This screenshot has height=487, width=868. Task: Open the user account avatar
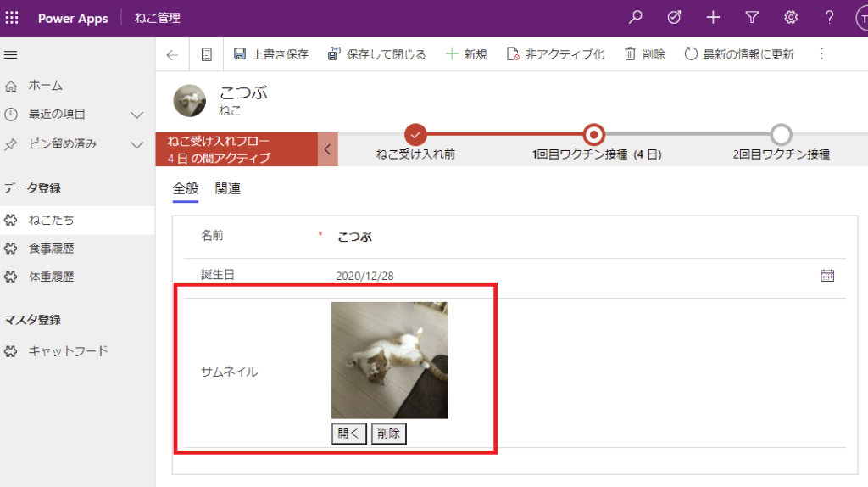pos(862,19)
